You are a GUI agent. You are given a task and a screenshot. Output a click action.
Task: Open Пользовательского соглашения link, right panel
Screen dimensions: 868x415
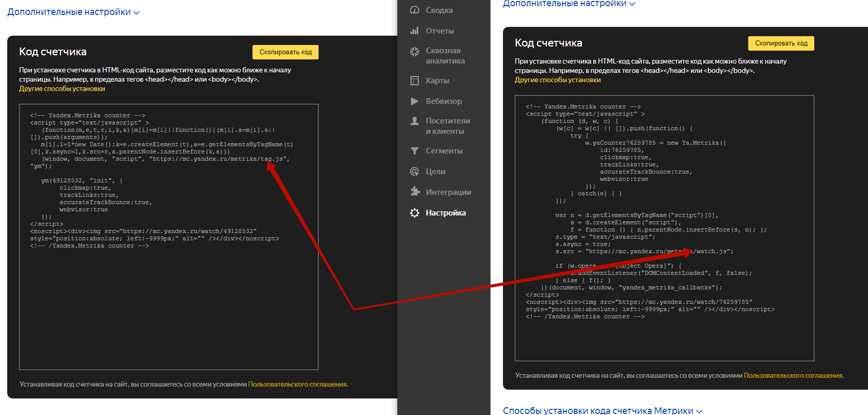(793, 376)
